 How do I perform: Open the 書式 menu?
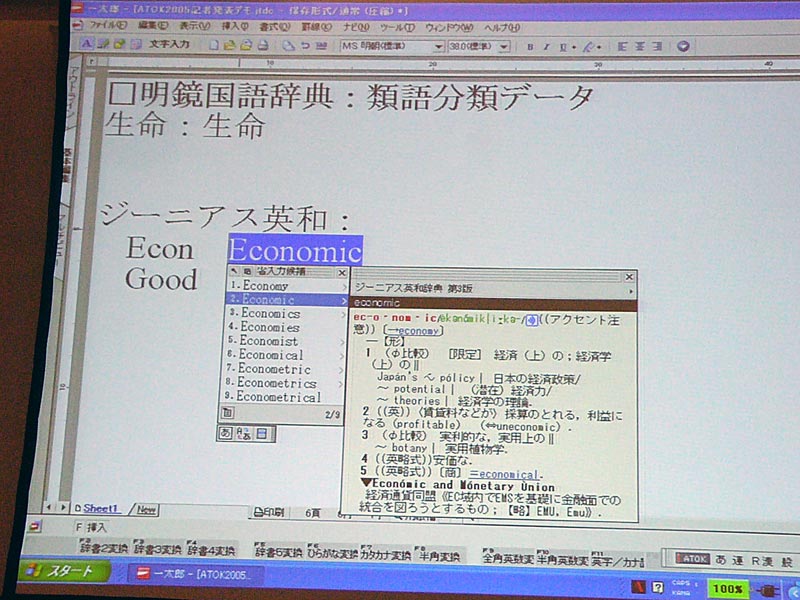(274, 27)
